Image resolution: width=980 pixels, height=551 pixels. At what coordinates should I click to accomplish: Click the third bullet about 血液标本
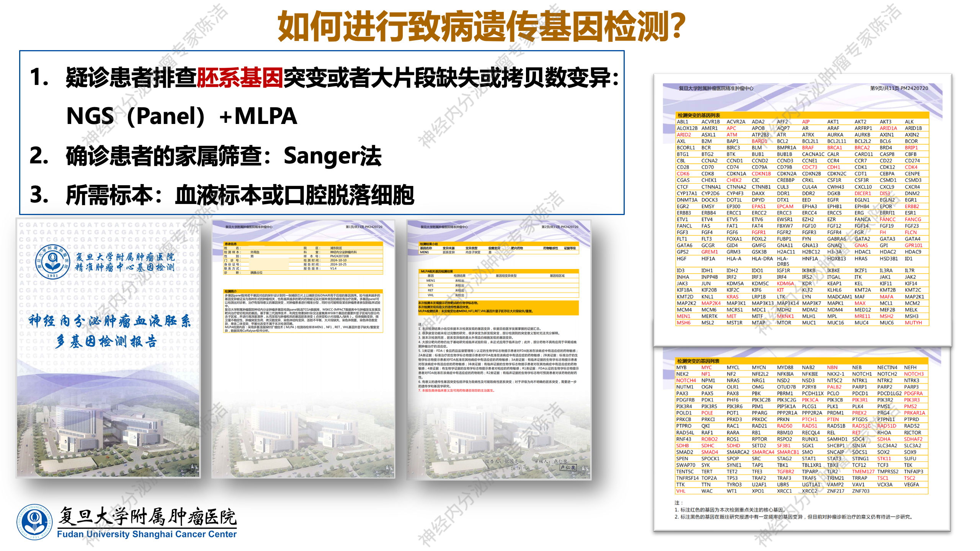[x=240, y=195]
